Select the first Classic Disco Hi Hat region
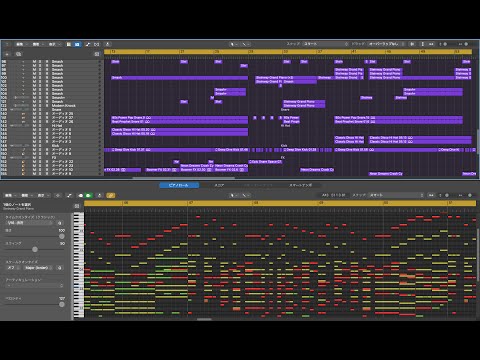Image resolution: width=480 pixels, height=360 pixels. click(x=180, y=130)
